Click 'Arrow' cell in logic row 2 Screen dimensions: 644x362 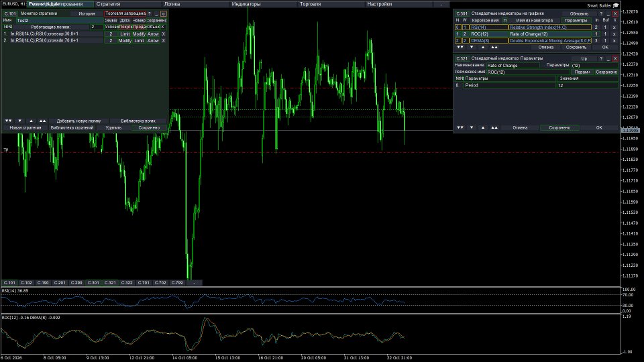point(153,41)
